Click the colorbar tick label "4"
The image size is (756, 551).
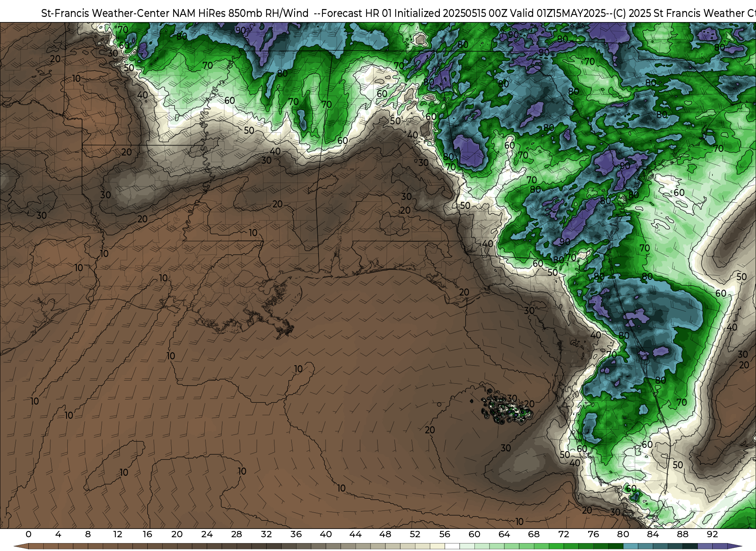[58, 534]
